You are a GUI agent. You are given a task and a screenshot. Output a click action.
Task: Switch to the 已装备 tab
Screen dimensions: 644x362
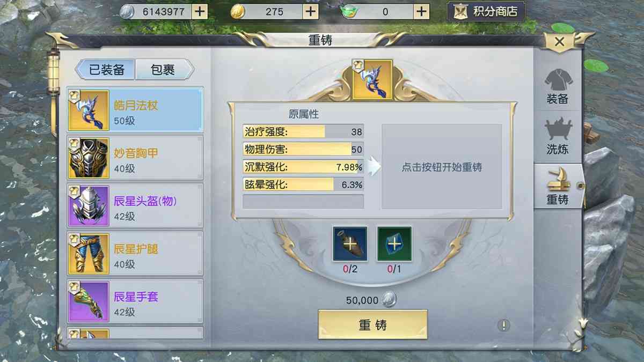(x=105, y=70)
